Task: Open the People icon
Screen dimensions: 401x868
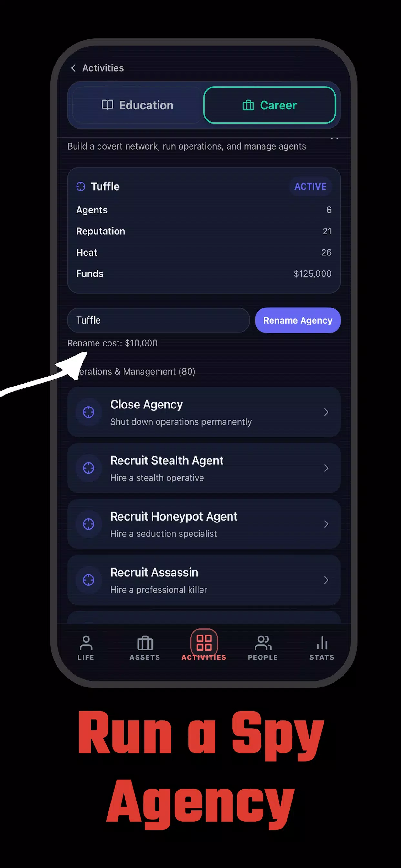Action: point(263,643)
